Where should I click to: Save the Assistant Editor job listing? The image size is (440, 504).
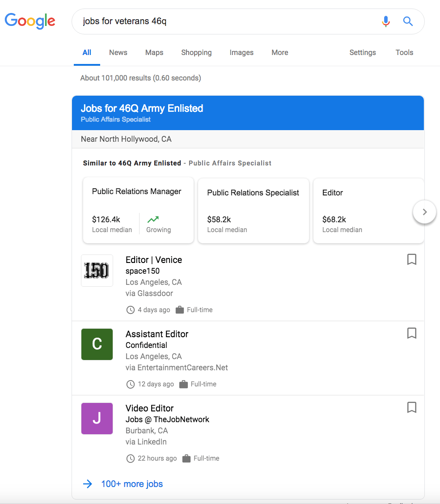[412, 333]
